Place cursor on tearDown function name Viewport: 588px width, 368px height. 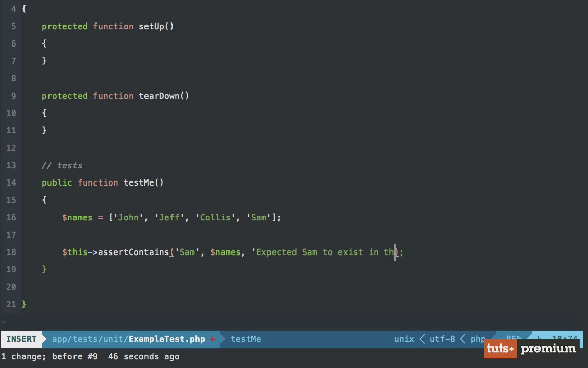(159, 96)
